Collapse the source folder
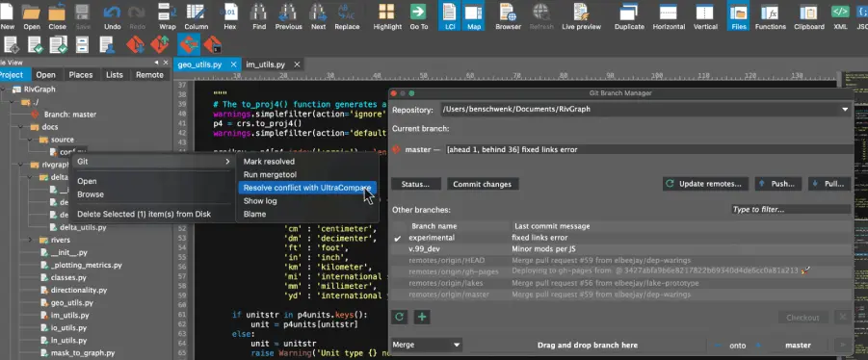868x360 pixels. (x=30, y=140)
